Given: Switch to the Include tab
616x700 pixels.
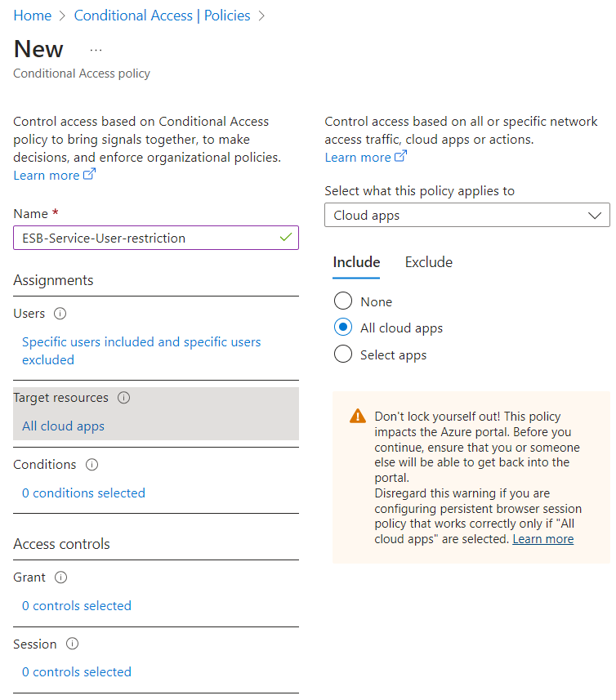Looking at the screenshot, I should coord(356,262).
